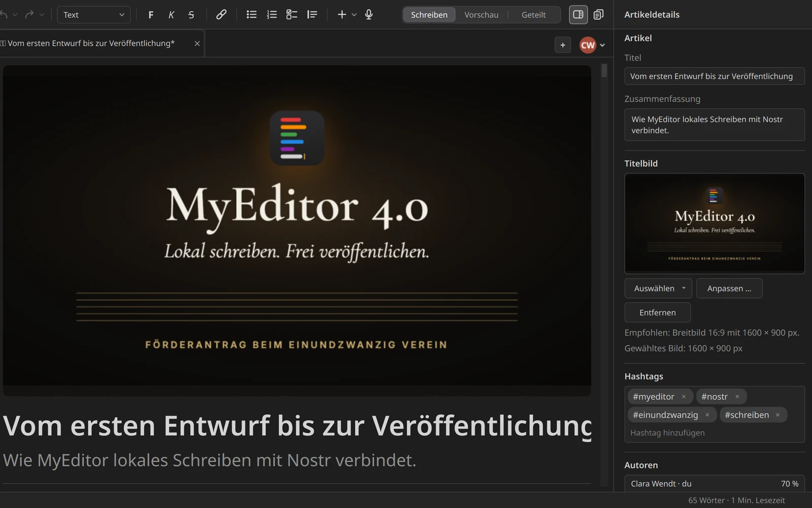Switch to Vorschau mode
Screen dimensions: 812x508
click(x=482, y=15)
